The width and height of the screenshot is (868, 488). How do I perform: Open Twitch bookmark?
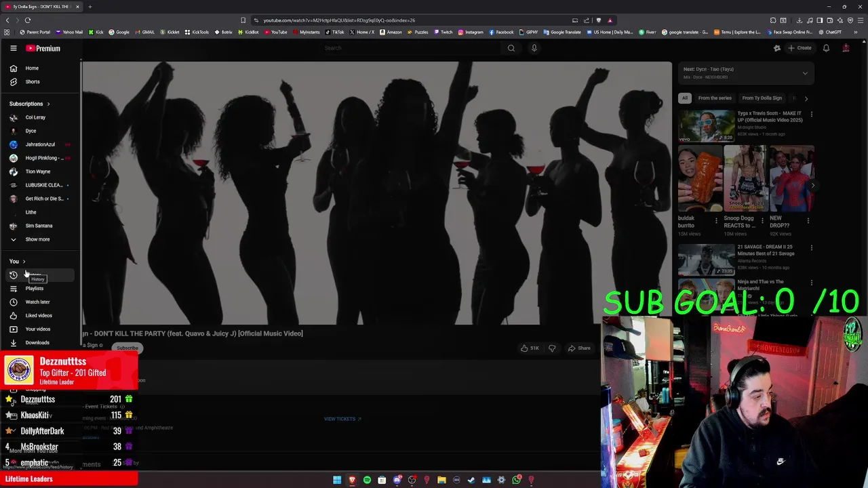(x=443, y=32)
